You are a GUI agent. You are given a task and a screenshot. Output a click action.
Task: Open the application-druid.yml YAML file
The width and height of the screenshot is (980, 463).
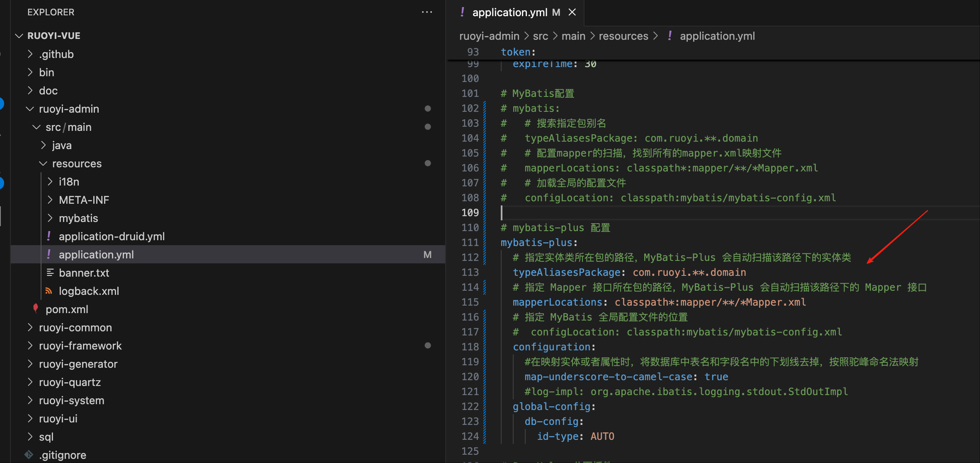(x=112, y=236)
